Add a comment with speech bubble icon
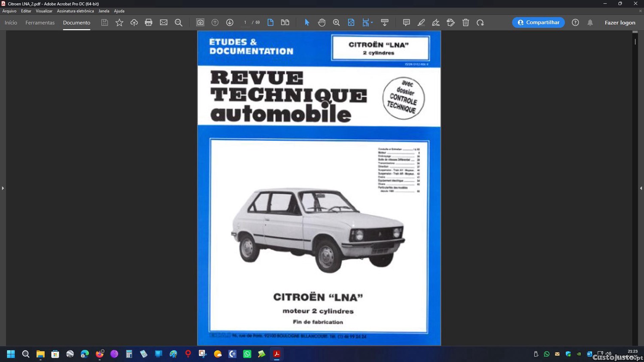The height and width of the screenshot is (362, 644). tap(406, 22)
